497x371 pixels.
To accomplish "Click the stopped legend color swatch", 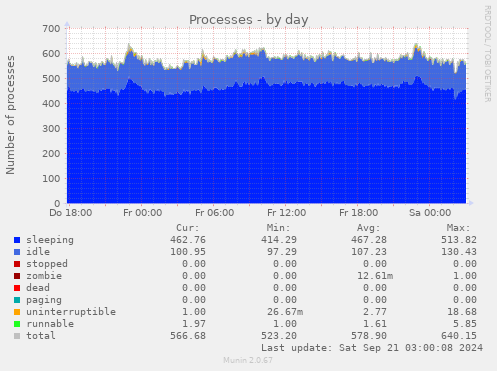I will click(x=17, y=264).
